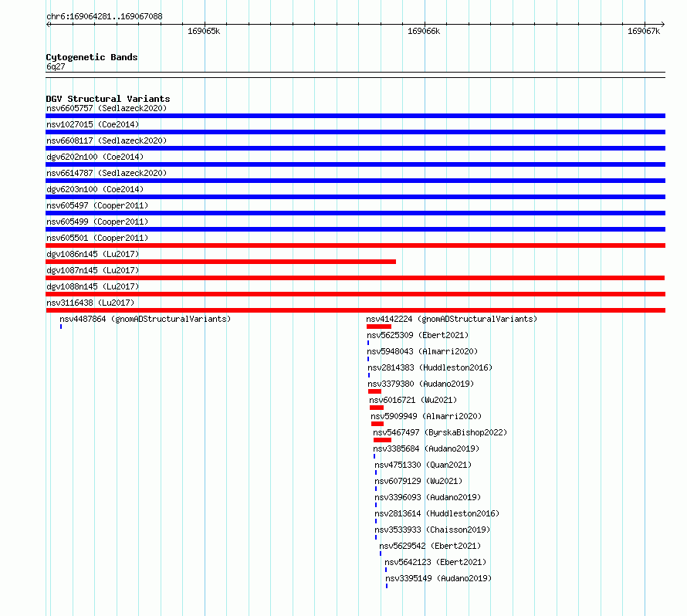The height and width of the screenshot is (616, 687).
Task: Click the nsv4487864 gnomAD variant label
Action: [x=145, y=319]
